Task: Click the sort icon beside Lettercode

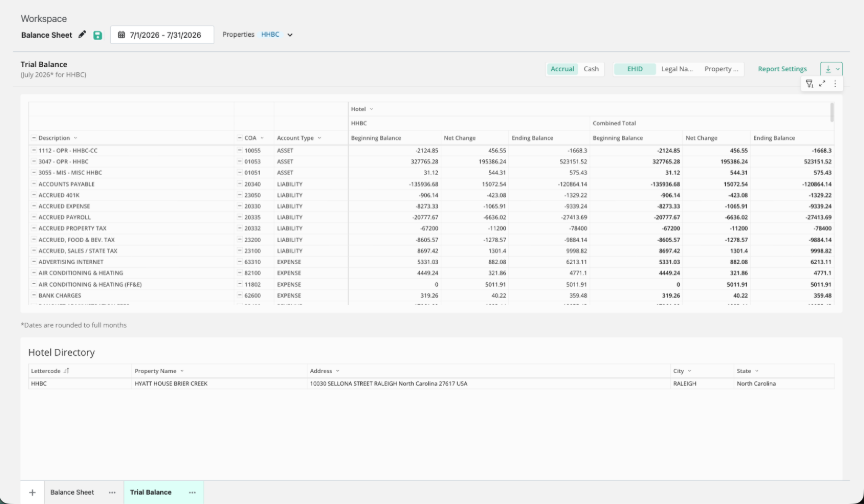Action: pos(66,371)
